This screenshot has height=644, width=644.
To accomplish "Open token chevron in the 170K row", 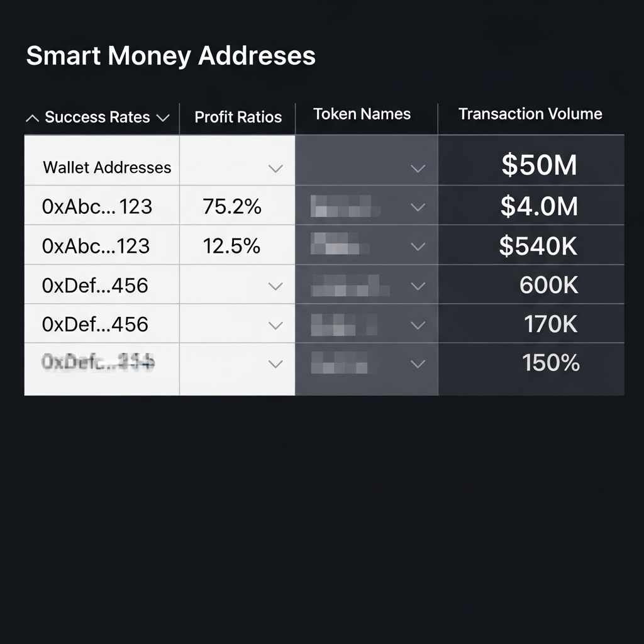I will (418, 326).
